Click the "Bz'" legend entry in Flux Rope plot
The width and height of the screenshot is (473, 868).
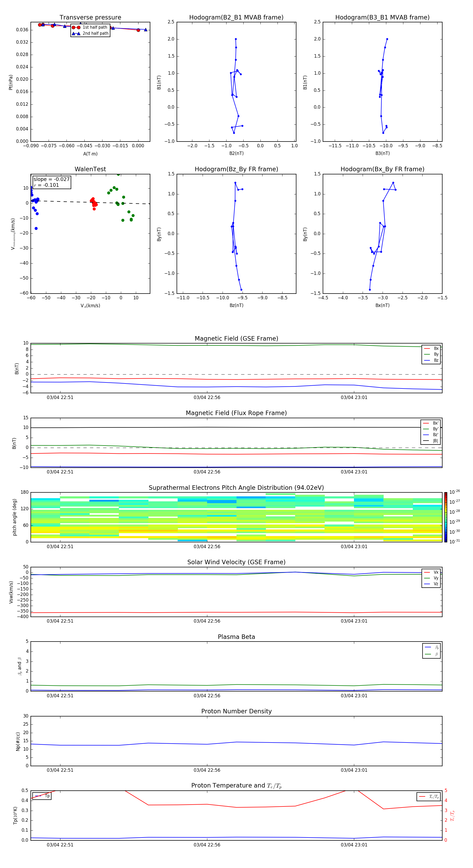pyautogui.click(x=431, y=435)
